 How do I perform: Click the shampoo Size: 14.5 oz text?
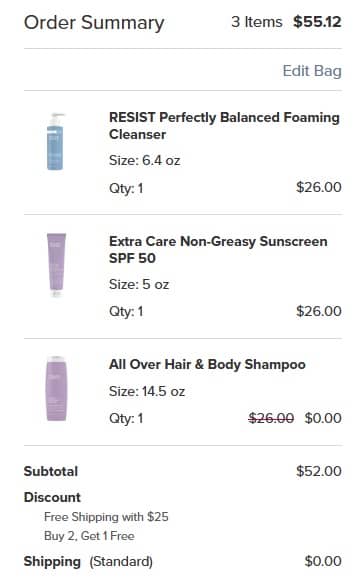pyautogui.click(x=147, y=391)
